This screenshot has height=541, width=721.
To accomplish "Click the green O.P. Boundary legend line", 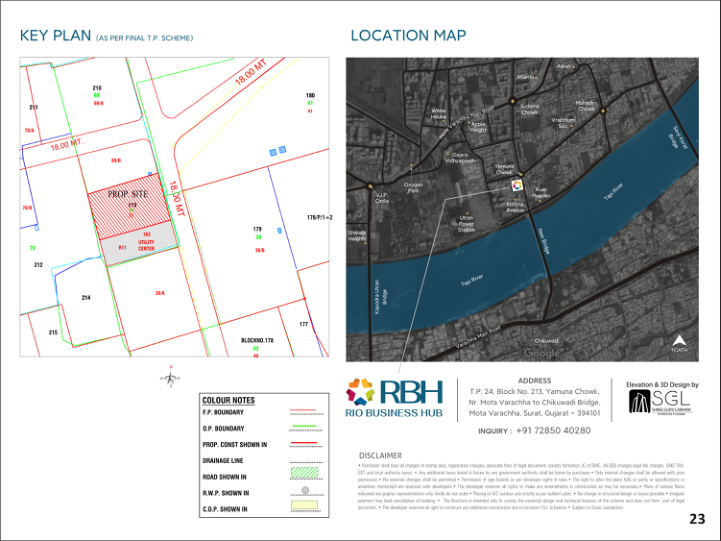I will pos(303,426).
